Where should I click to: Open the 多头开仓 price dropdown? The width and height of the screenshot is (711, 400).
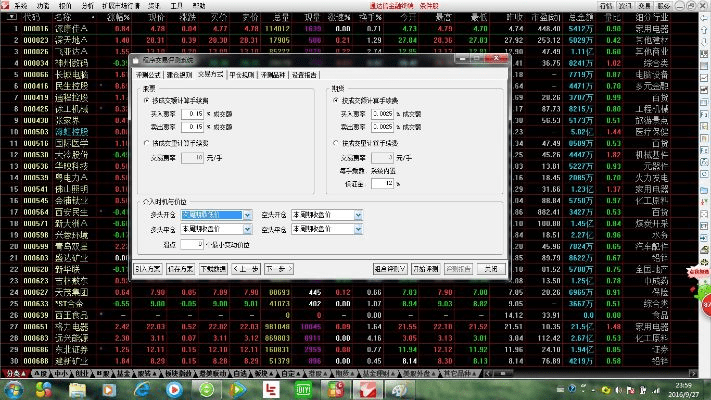coord(248,215)
